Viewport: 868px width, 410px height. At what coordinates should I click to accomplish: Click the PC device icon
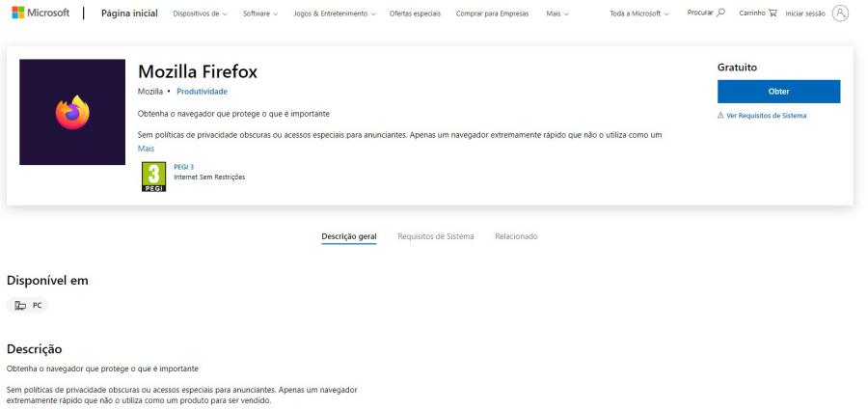[20, 305]
